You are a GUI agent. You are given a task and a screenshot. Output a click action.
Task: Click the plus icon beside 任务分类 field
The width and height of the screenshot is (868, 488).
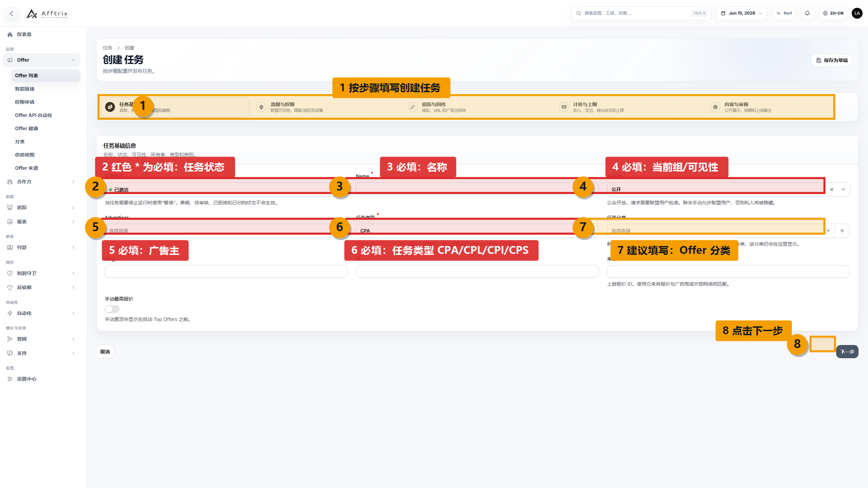(842, 231)
